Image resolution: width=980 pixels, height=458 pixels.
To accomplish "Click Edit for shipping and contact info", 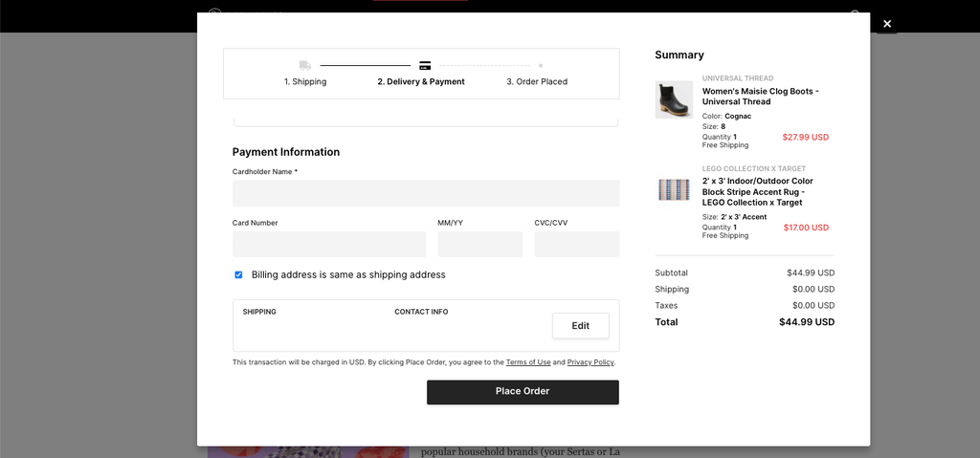I will coord(580,325).
